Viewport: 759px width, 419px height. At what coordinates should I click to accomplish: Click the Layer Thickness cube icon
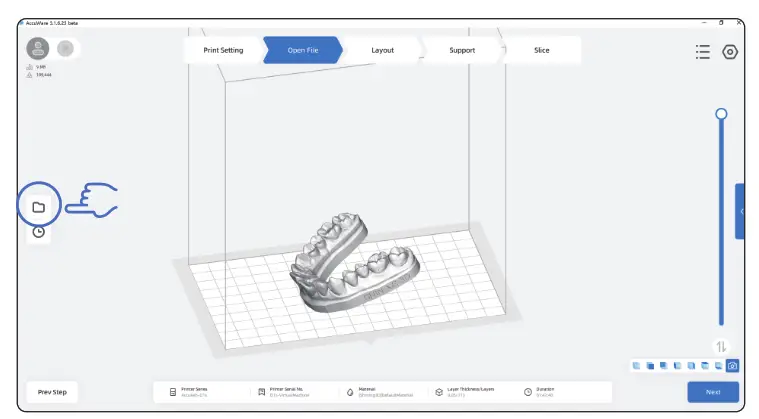click(x=439, y=392)
